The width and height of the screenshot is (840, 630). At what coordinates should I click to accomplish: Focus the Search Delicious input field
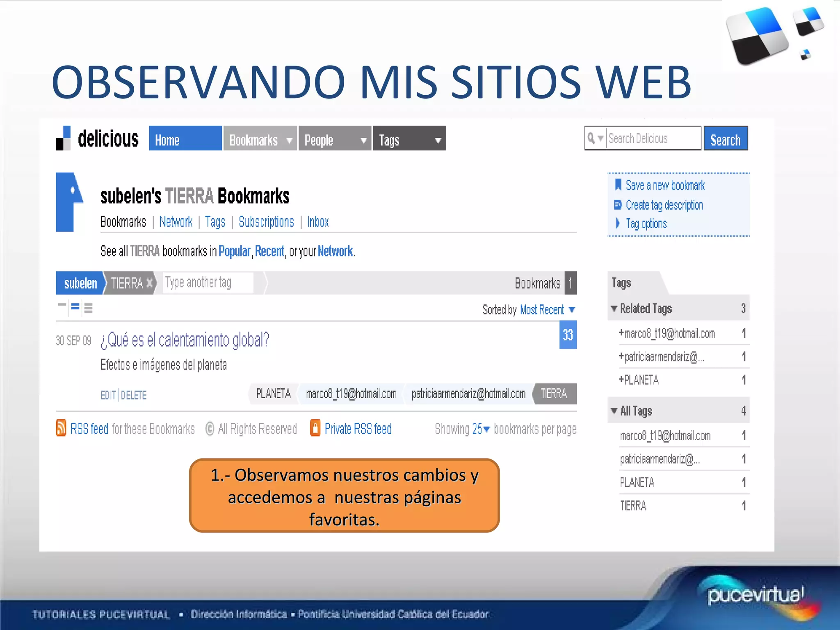tap(653, 138)
